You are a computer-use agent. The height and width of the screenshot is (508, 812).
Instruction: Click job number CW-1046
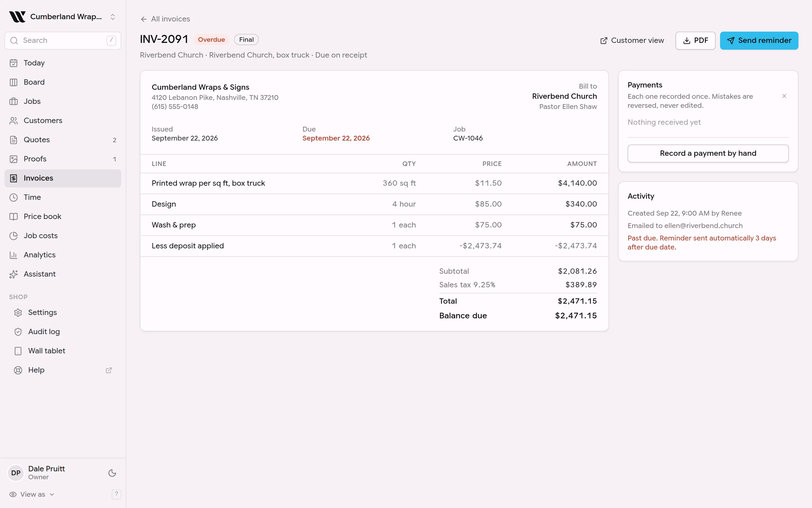point(468,138)
